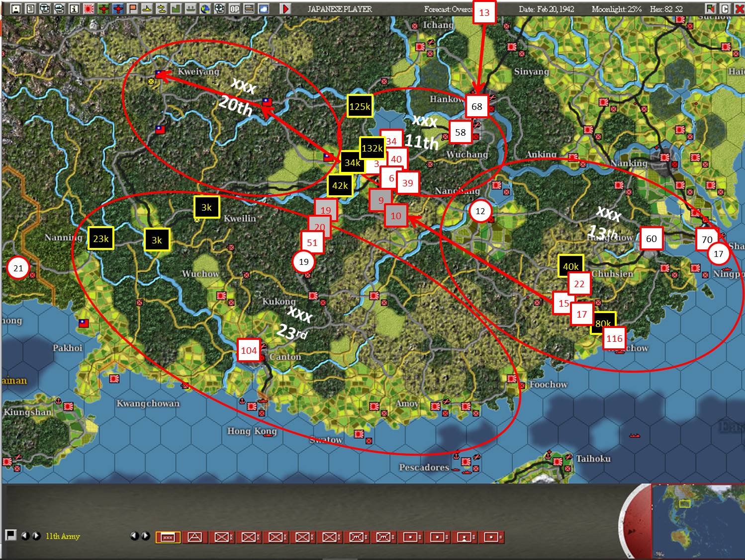Select the Japanese flag base beside Ichang
Image resolution: width=745 pixels, height=560 pixels.
pyautogui.click(x=419, y=47)
